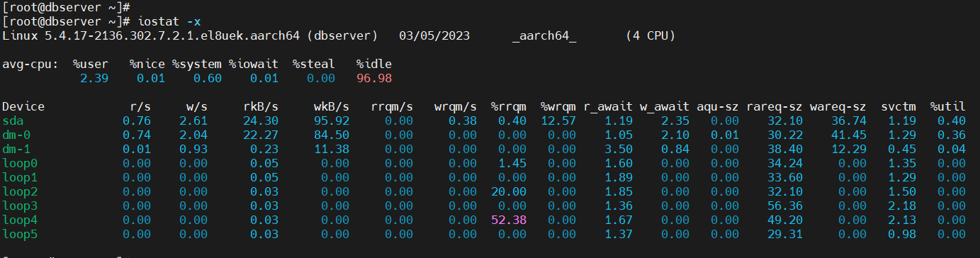Screen dimensions: 980x258
Task: Click dm-1's r_await value '3.50'
Action: pyautogui.click(x=619, y=149)
